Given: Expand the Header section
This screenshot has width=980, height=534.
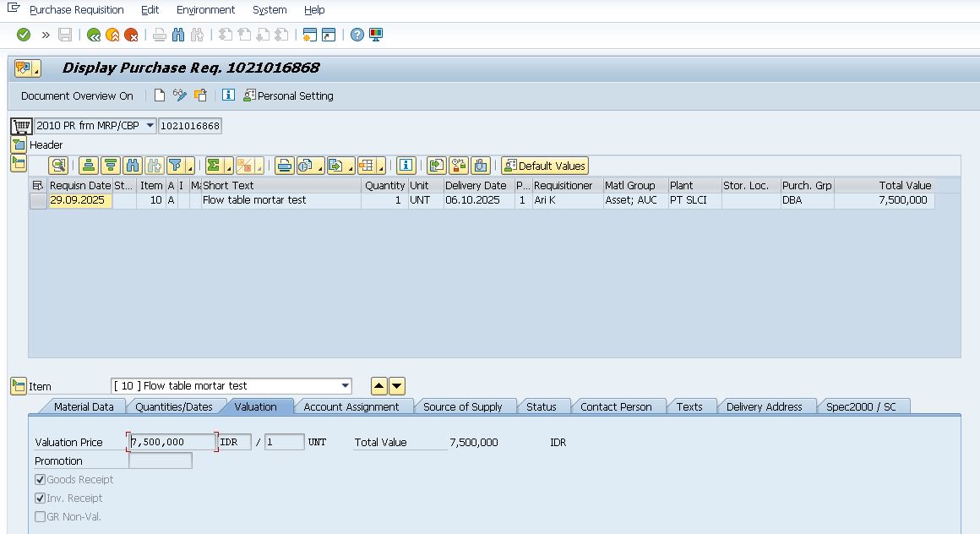Looking at the screenshot, I should click(19, 145).
